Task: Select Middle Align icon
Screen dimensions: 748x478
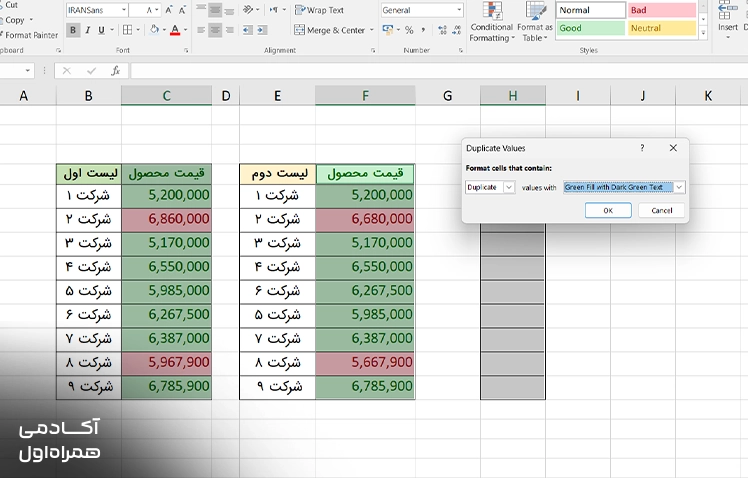Action: [215, 10]
